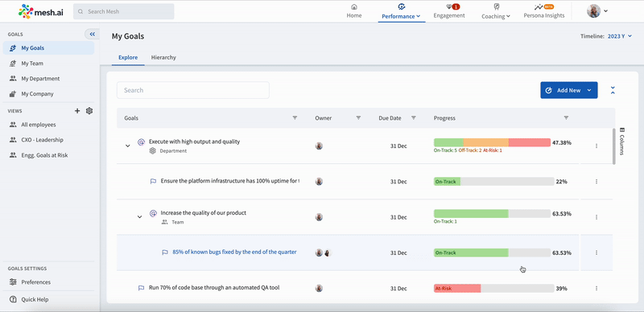This screenshot has height=312, width=644.
Task: Switch to the Hierarchy tab
Action: (x=163, y=57)
